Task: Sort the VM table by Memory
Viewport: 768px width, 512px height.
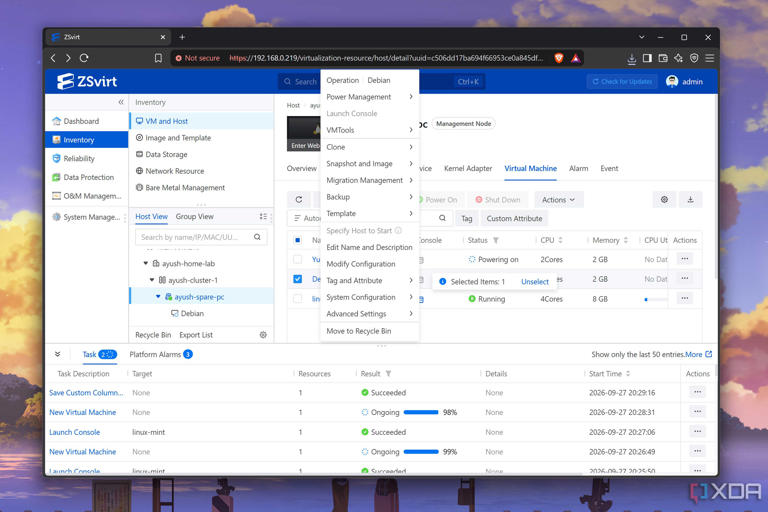Action: click(625, 240)
